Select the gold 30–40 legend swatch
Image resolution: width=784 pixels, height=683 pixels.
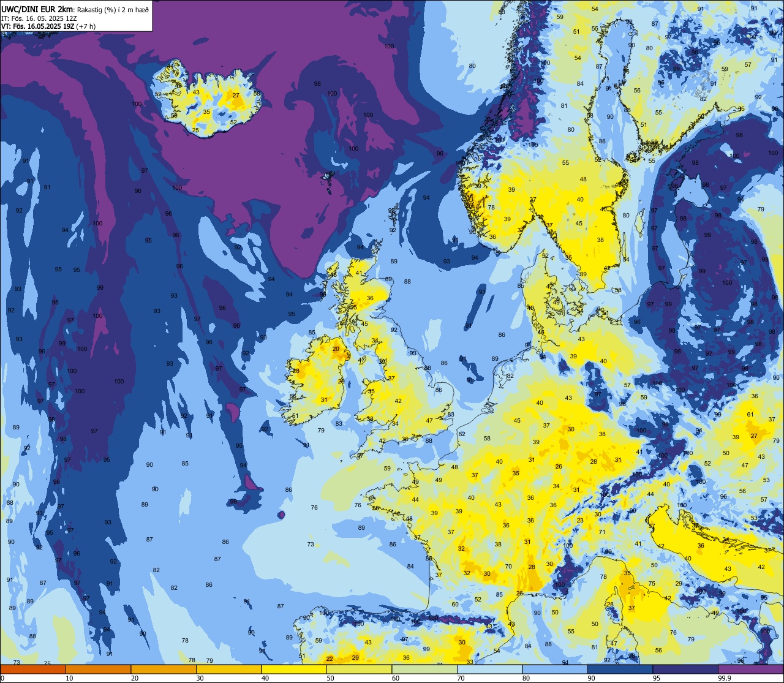coord(228,669)
